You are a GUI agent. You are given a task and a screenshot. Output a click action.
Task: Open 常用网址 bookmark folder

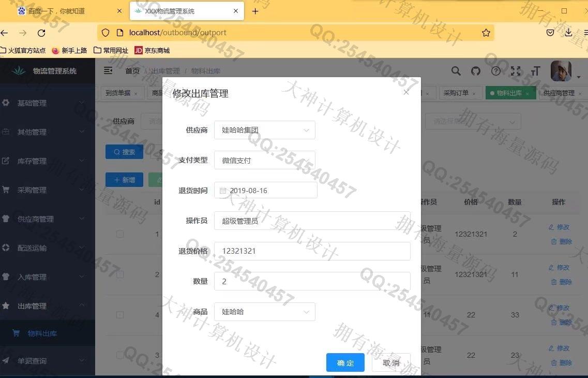click(111, 50)
